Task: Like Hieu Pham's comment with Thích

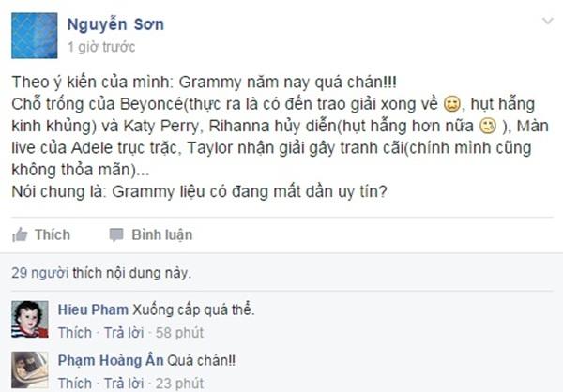Action: [75, 332]
